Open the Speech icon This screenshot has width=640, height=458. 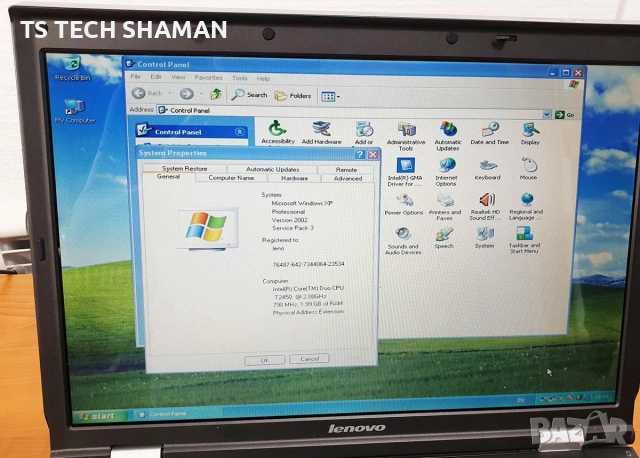pos(444,238)
